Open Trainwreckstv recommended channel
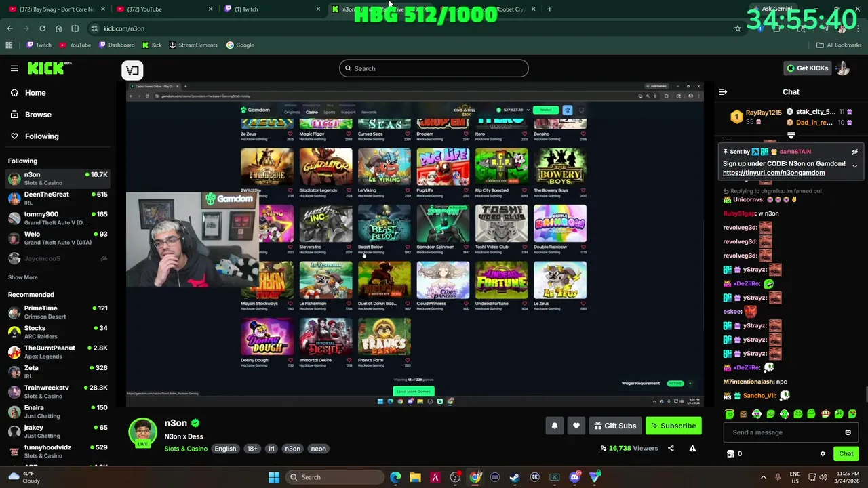The width and height of the screenshot is (868, 488). (58, 392)
